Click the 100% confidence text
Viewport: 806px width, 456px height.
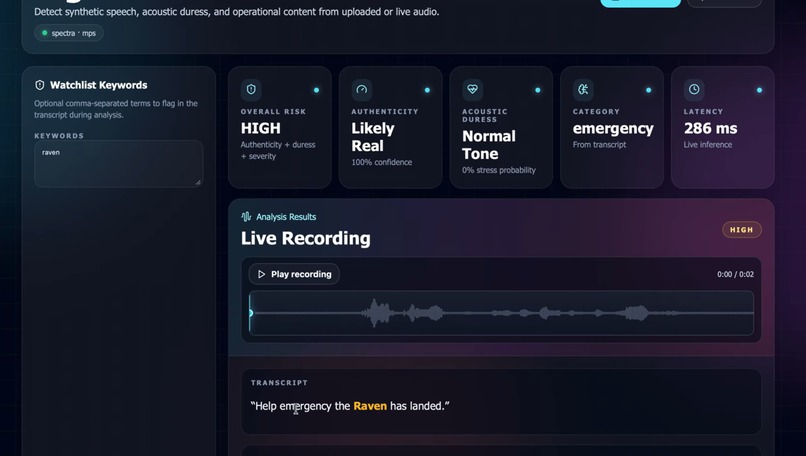(x=382, y=162)
